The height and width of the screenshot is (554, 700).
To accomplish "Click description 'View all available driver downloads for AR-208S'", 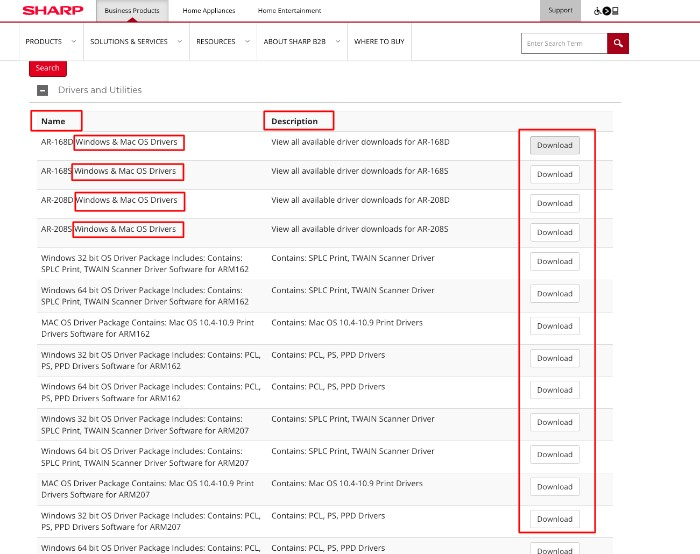I will click(360, 229).
